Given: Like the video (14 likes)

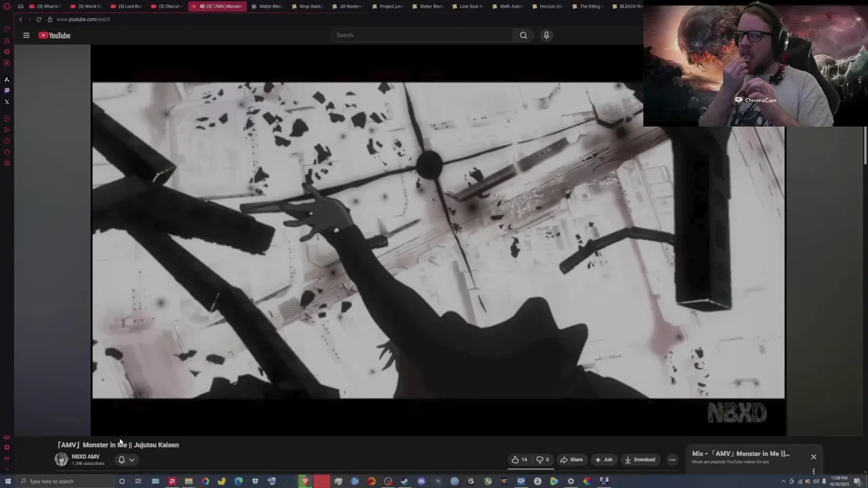Looking at the screenshot, I should [519, 460].
